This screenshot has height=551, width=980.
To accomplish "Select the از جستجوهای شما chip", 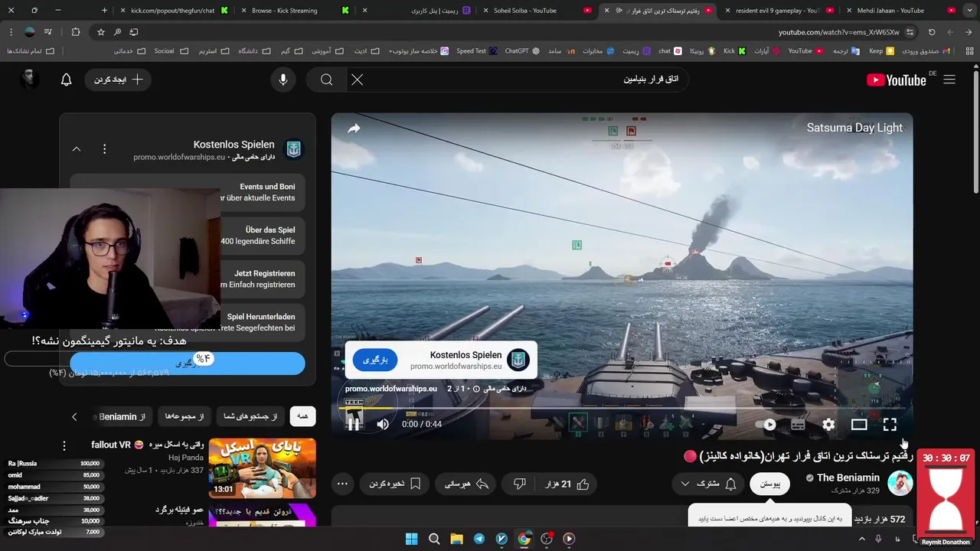I will click(x=250, y=416).
